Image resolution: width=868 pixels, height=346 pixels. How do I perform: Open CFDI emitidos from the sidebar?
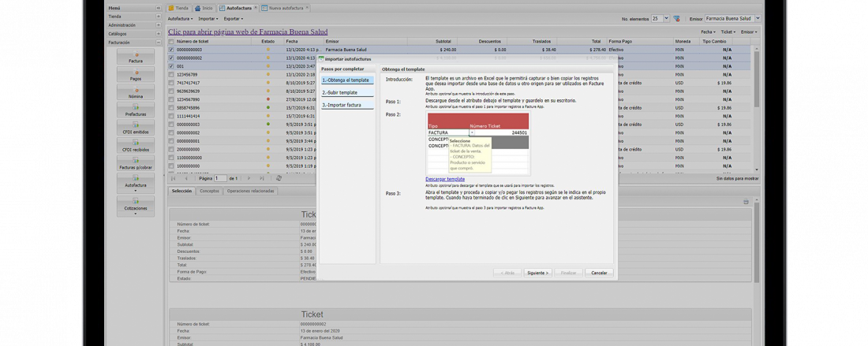coord(136,128)
